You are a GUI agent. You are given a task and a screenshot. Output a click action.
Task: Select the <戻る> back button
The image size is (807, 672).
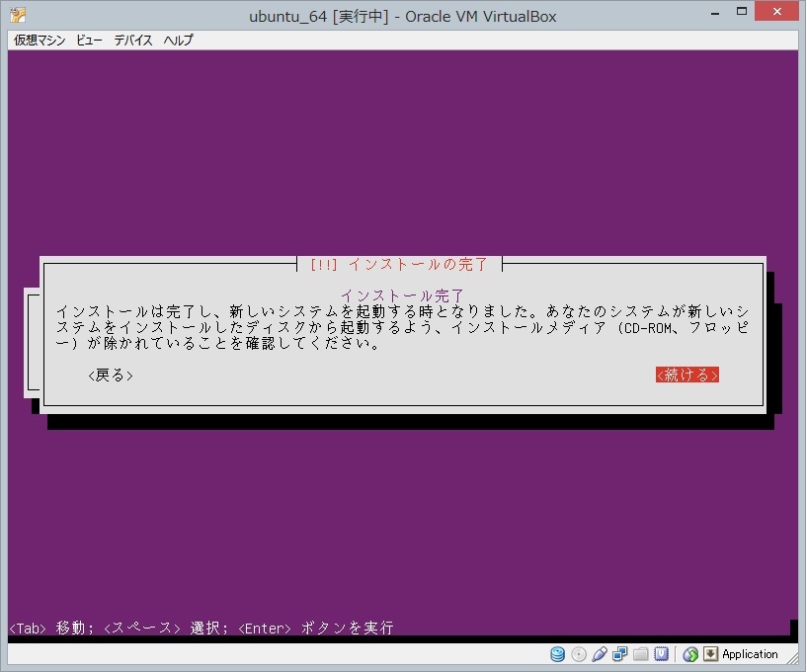tap(111, 376)
